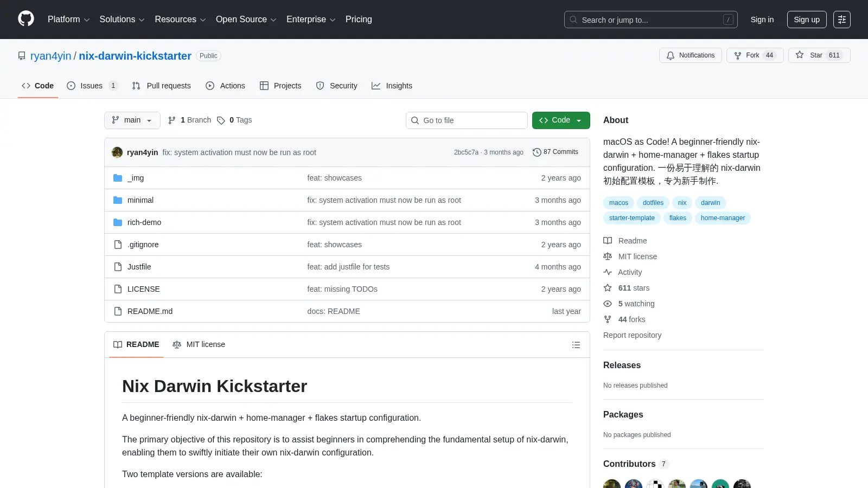Expand the Resources menu
The height and width of the screenshot is (488, 868).
point(180,20)
